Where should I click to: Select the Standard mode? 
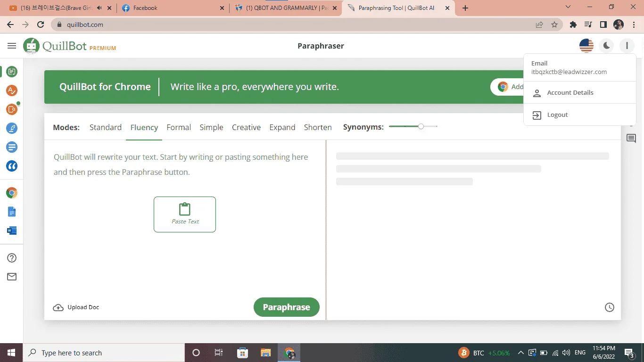tap(106, 127)
